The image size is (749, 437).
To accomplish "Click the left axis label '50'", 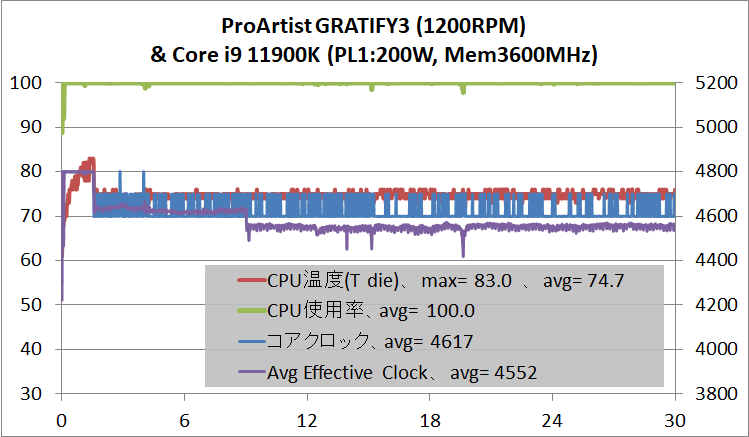I will point(31,305).
